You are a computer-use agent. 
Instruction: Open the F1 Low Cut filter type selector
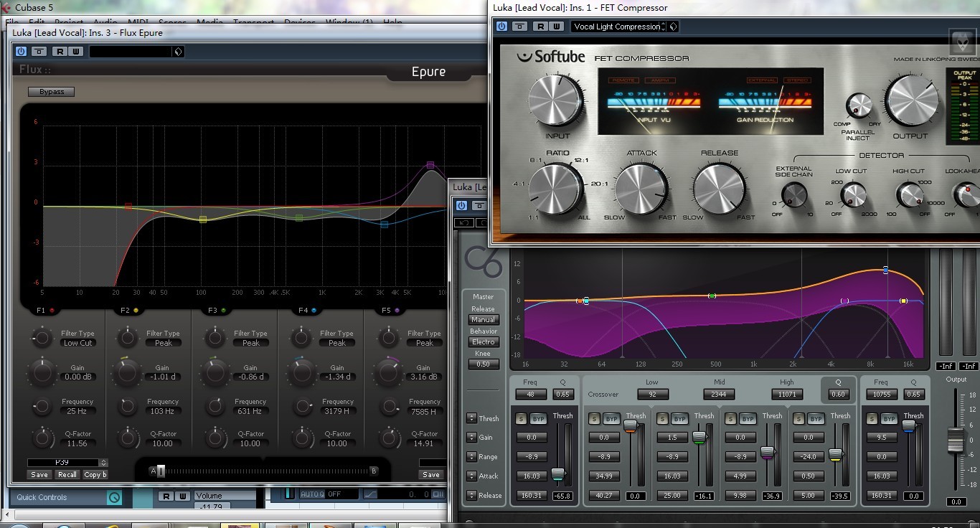pos(77,343)
